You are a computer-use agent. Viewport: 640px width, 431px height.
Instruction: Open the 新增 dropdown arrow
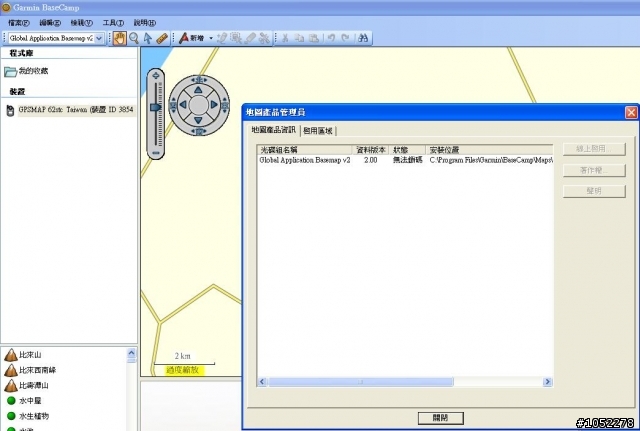211,38
